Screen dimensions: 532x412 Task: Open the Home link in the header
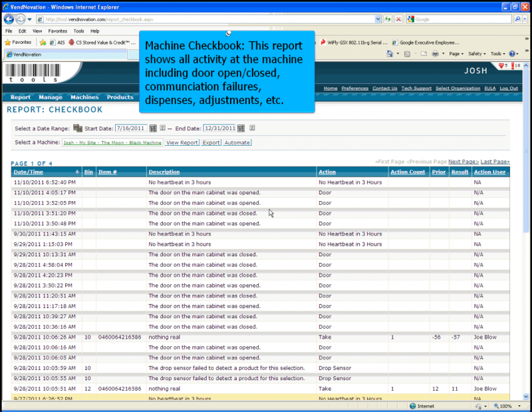(x=331, y=89)
